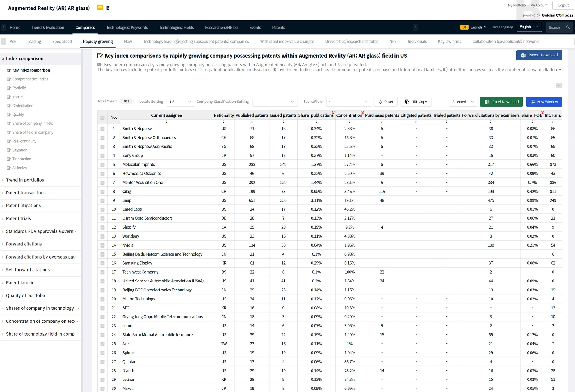Click the Report Download button
575x392 pixels.
[539, 55]
